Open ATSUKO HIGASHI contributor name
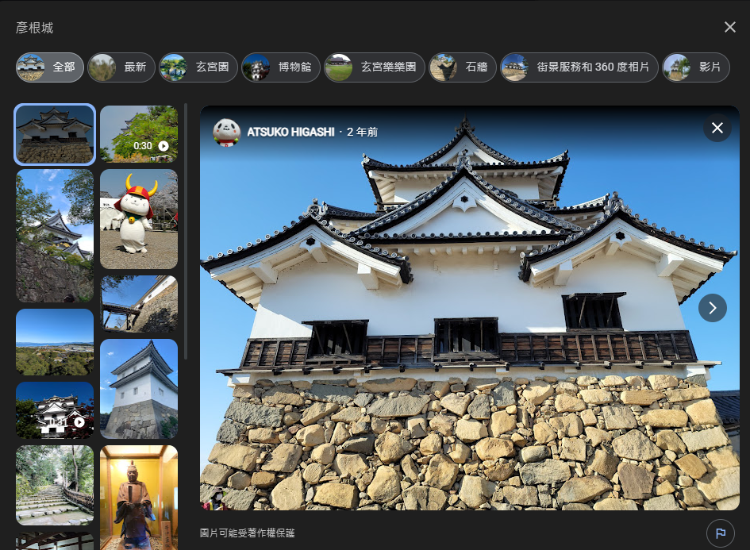The image size is (750, 550). pos(291,132)
